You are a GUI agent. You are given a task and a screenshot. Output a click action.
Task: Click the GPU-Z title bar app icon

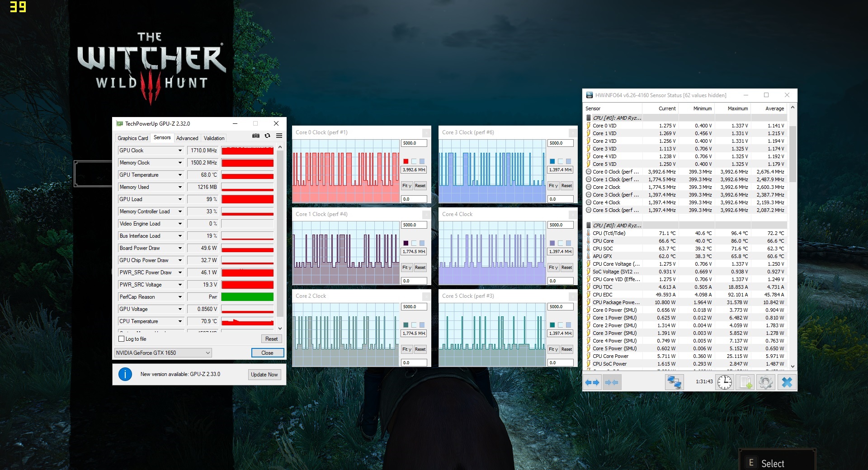point(120,123)
